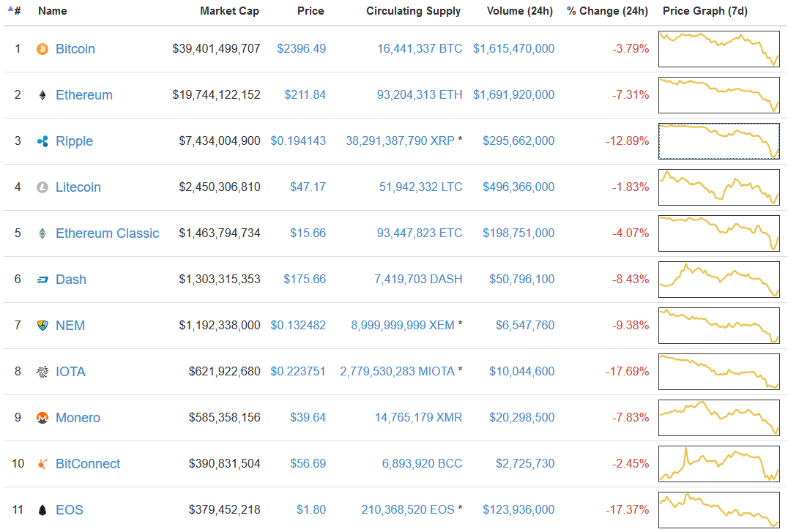Image resolution: width=788 pixels, height=532 pixels.
Task: Click the NEM logo icon
Action: [42, 326]
